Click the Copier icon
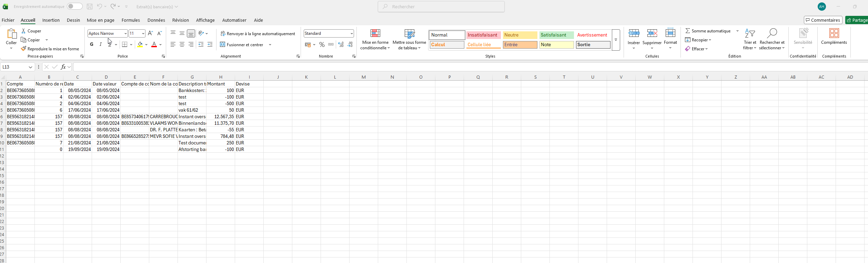Image resolution: width=868 pixels, height=263 pixels. pos(23,40)
